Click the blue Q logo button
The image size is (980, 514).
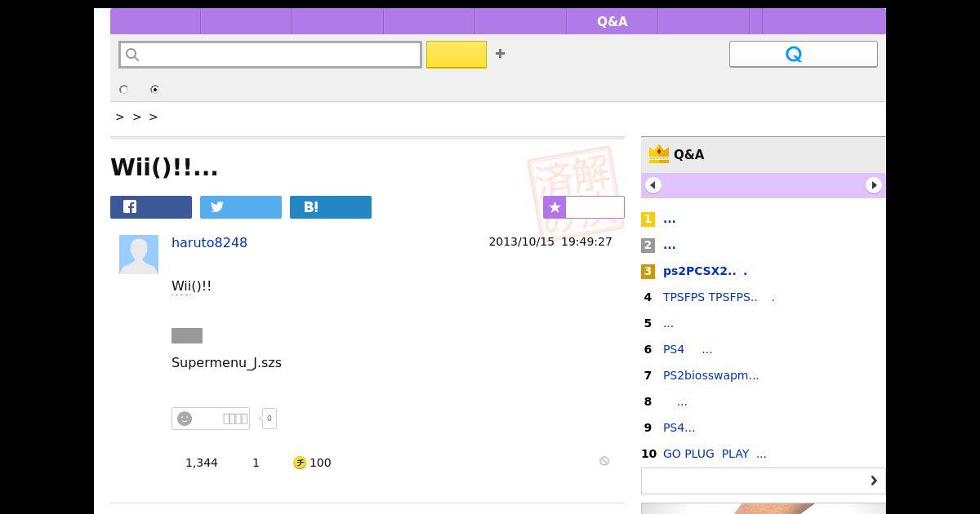[803, 54]
